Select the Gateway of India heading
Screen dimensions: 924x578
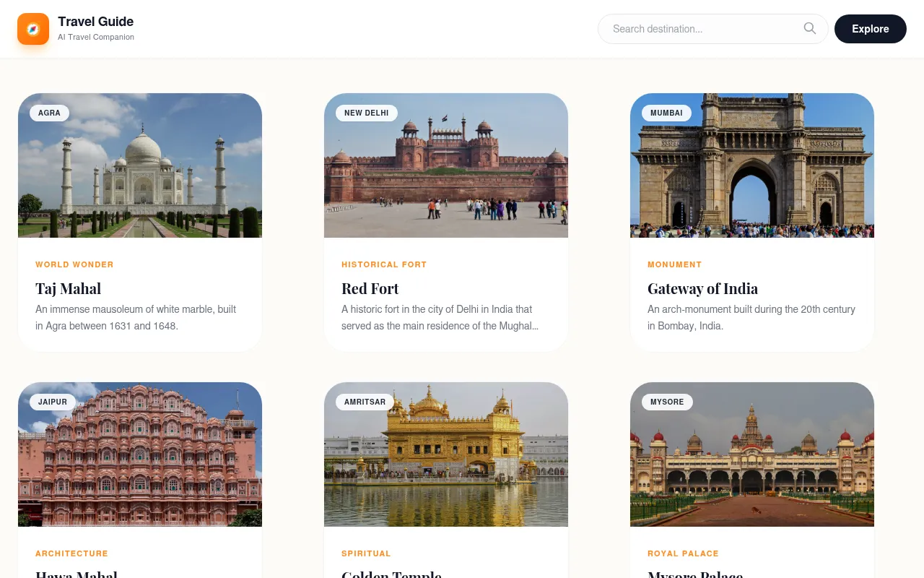[x=702, y=288]
